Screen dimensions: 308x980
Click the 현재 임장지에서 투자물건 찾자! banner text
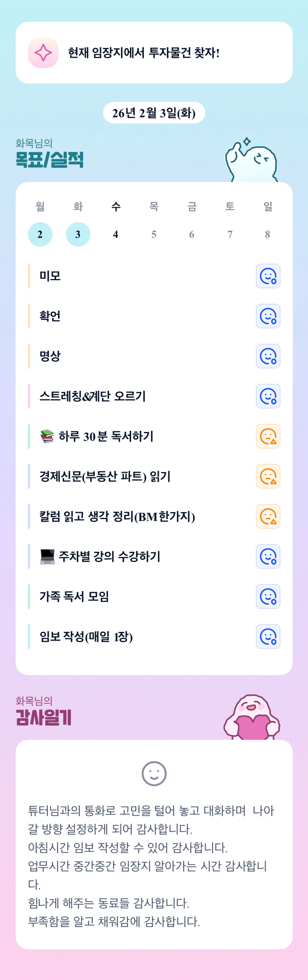144,53
